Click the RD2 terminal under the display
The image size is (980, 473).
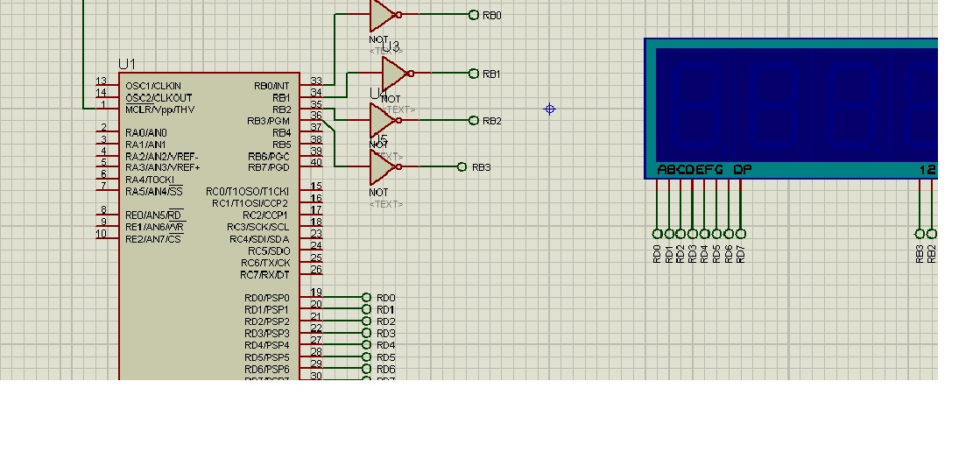680,234
